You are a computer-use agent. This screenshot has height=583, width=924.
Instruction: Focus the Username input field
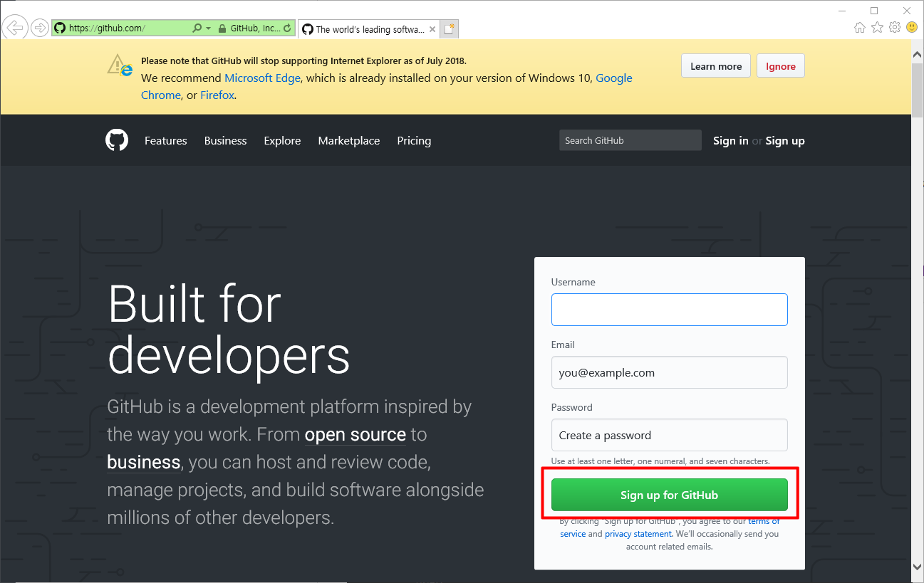tap(670, 310)
